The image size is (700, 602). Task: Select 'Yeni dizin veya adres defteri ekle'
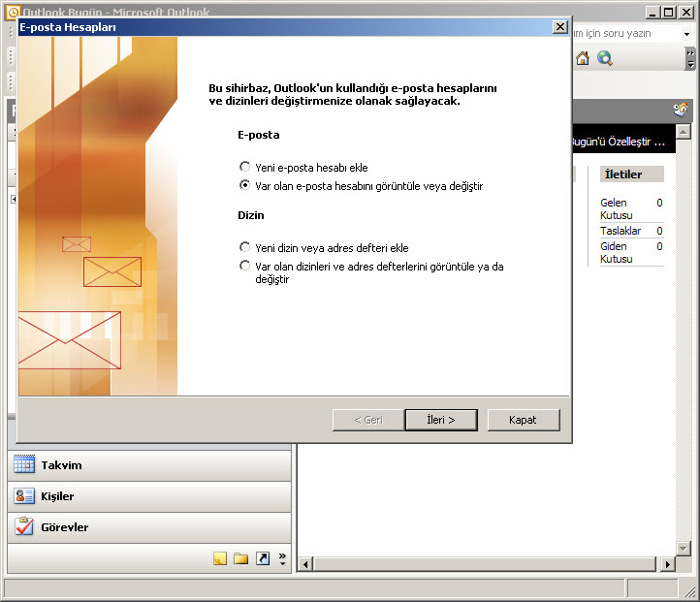[x=244, y=247]
